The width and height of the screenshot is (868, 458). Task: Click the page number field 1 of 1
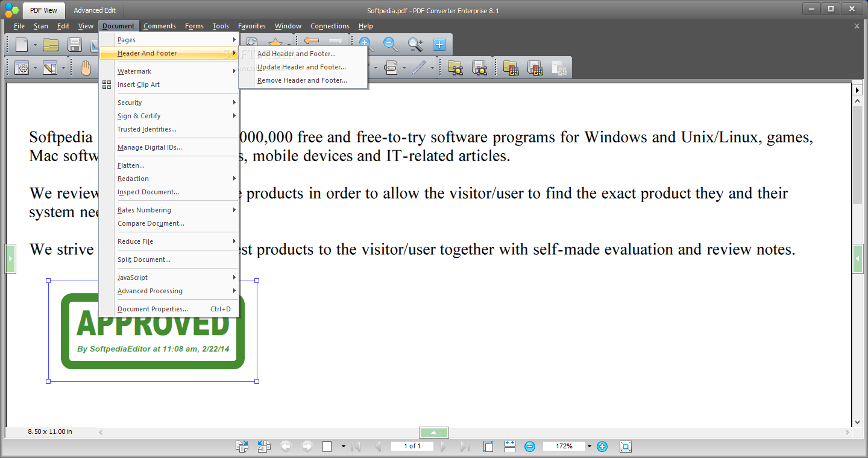tap(413, 447)
